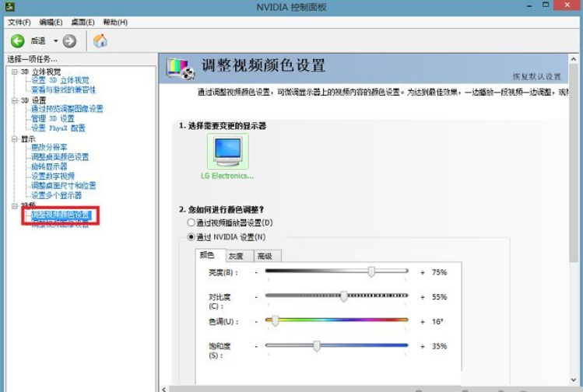Viewport: 583px width, 392px height.
Task: Click 恢复默认设置 link
Action: [537, 76]
